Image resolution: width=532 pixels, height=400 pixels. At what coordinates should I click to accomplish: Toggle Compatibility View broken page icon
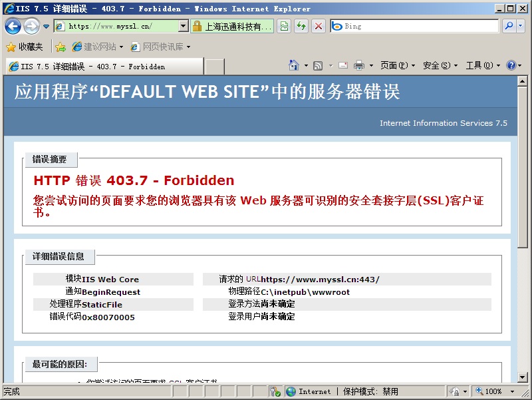click(x=284, y=26)
